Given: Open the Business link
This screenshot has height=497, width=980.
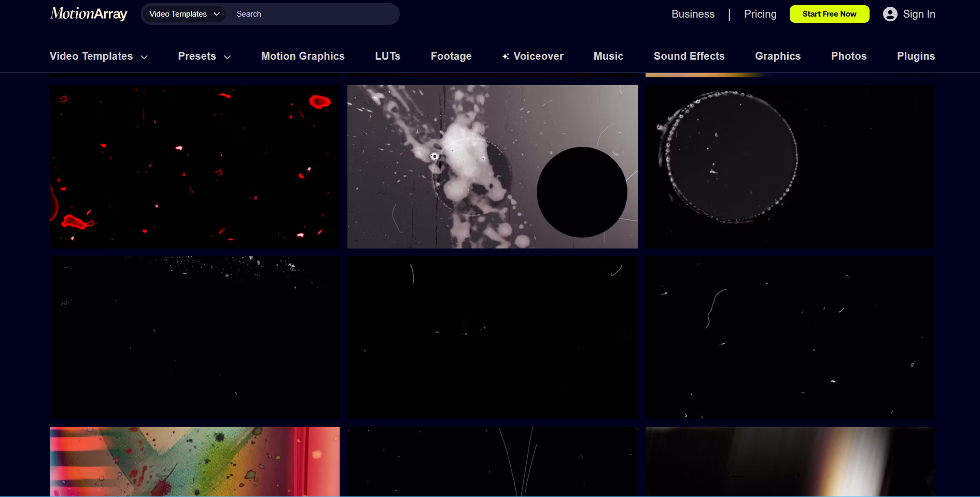Looking at the screenshot, I should (693, 14).
